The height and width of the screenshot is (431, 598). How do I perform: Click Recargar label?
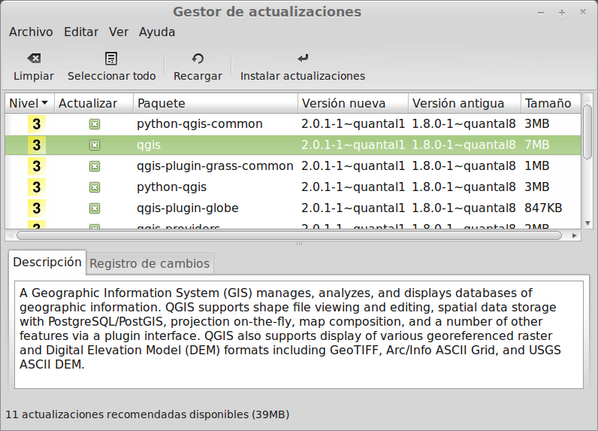click(198, 76)
